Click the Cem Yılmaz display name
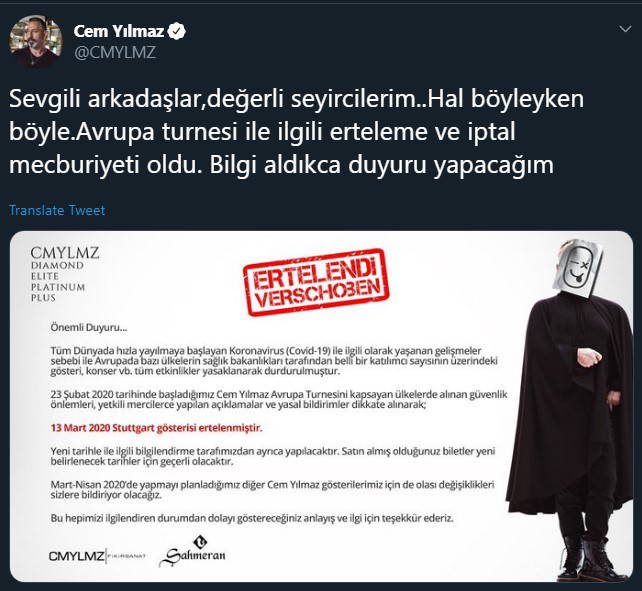 119,31
